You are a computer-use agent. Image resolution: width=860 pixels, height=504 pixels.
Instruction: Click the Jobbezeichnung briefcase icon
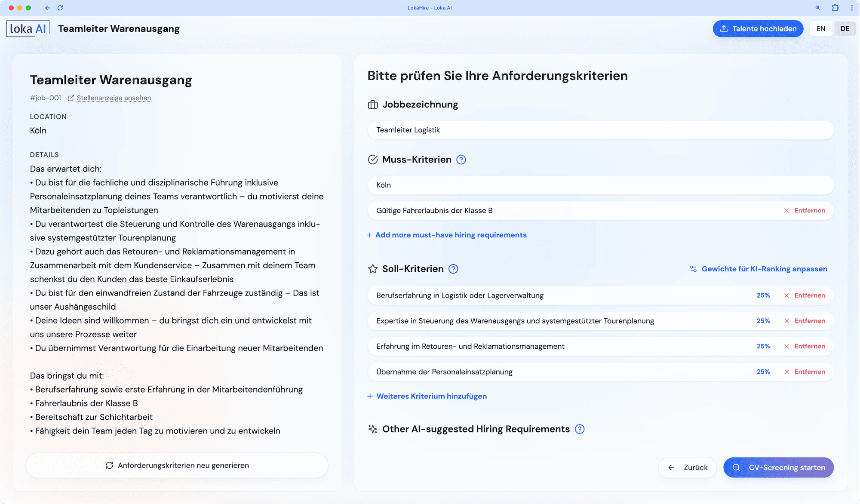coord(372,104)
